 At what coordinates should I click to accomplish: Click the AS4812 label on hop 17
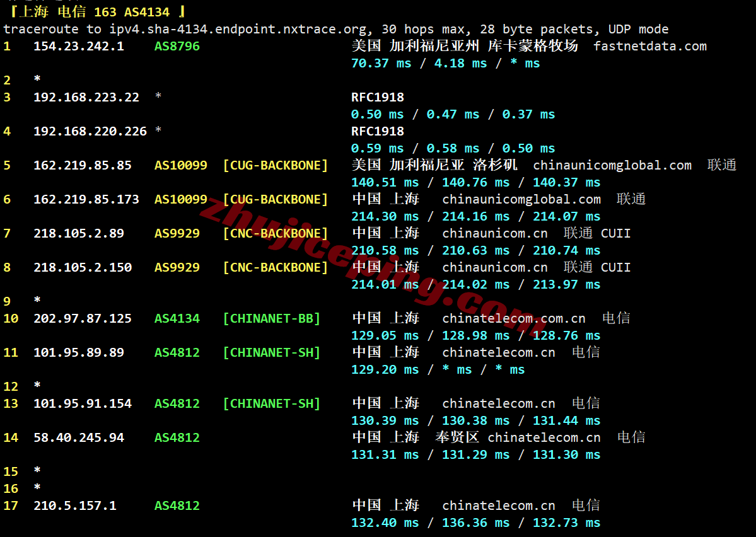pos(177,505)
